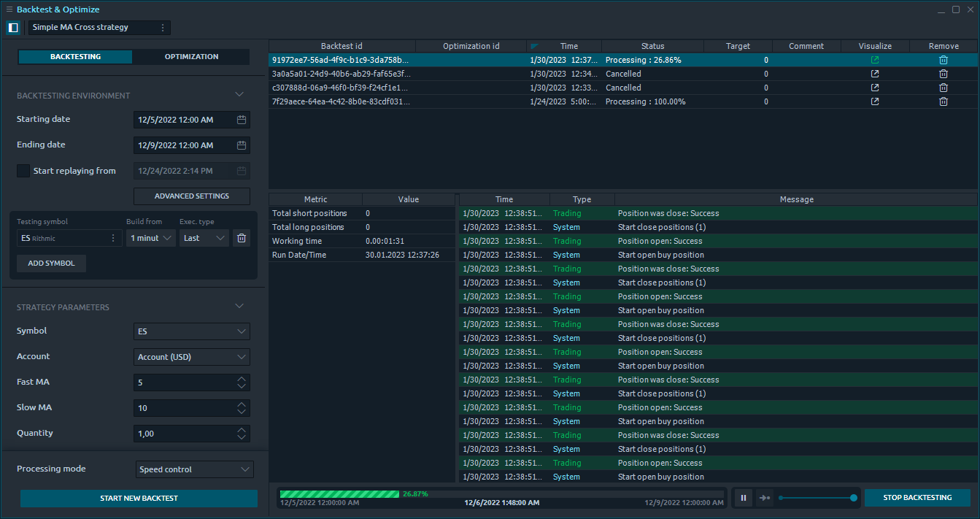
Task: Remove the first Cancelled backtest
Action: [x=943, y=74]
